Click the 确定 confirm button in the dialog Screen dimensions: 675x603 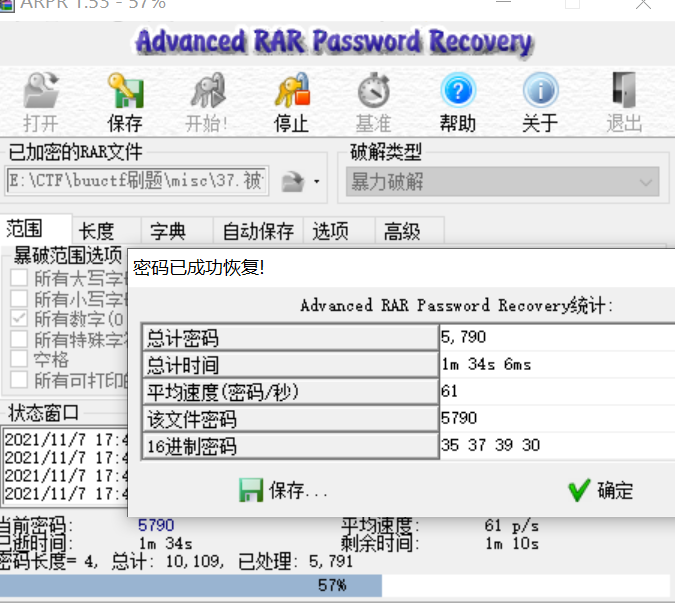601,490
